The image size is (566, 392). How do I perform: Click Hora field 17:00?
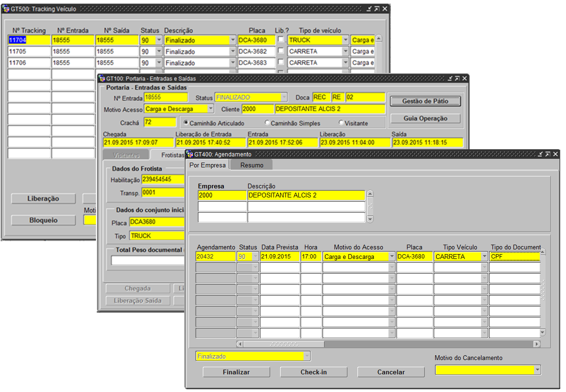point(311,257)
